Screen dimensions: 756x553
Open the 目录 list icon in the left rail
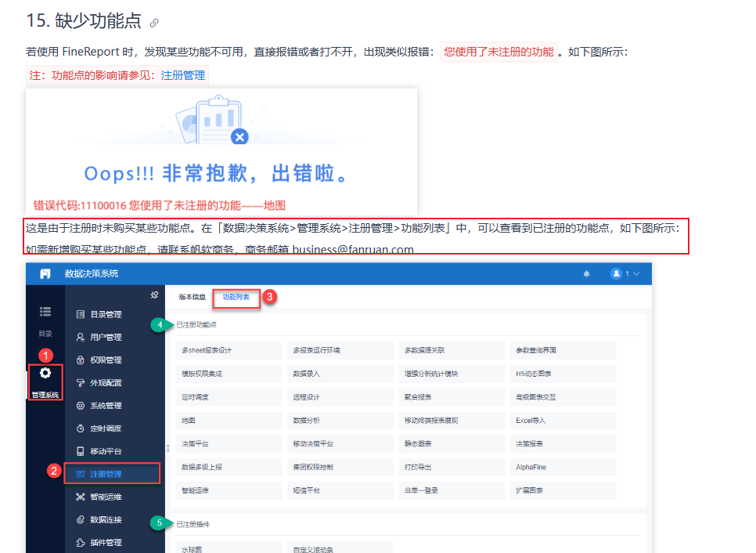[x=45, y=312]
